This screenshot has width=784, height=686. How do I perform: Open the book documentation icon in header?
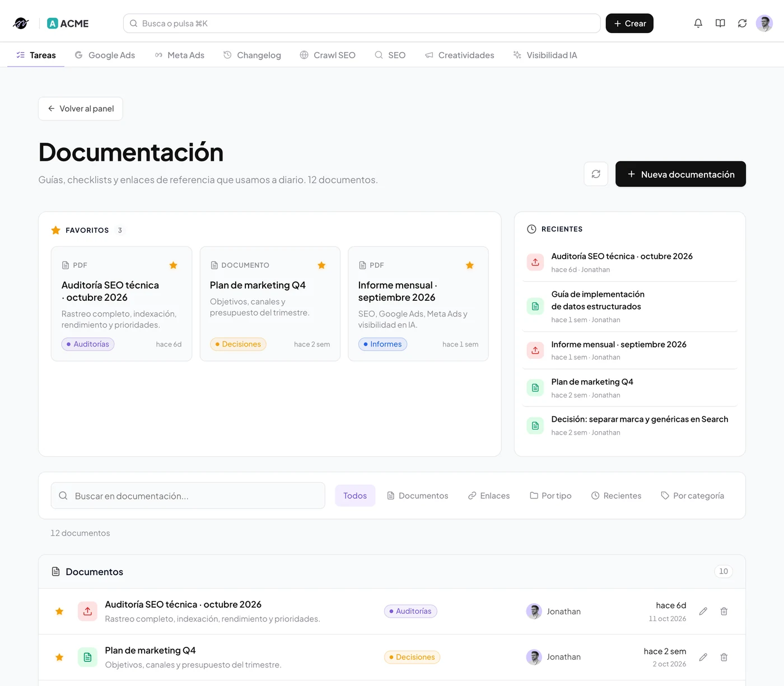click(720, 24)
